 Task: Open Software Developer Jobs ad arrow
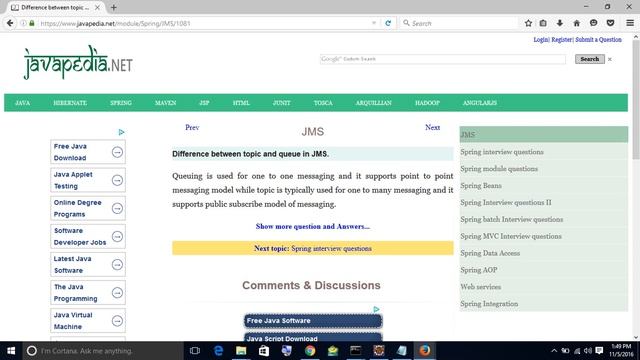point(117,237)
